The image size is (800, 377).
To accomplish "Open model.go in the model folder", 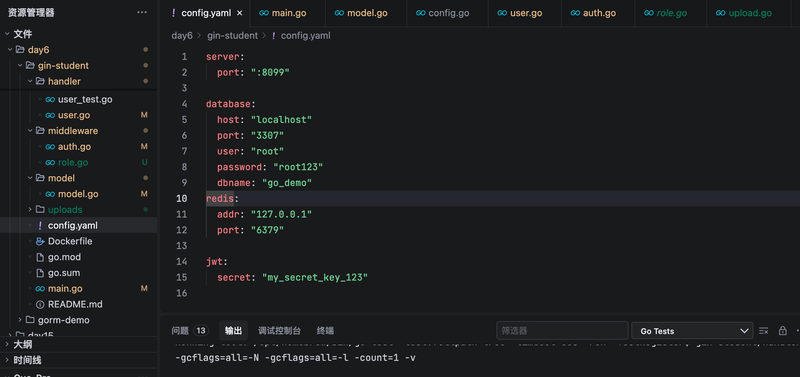I will (x=78, y=194).
